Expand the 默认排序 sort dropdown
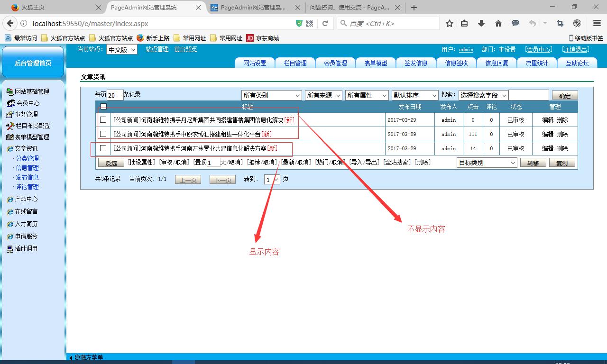 click(x=414, y=95)
